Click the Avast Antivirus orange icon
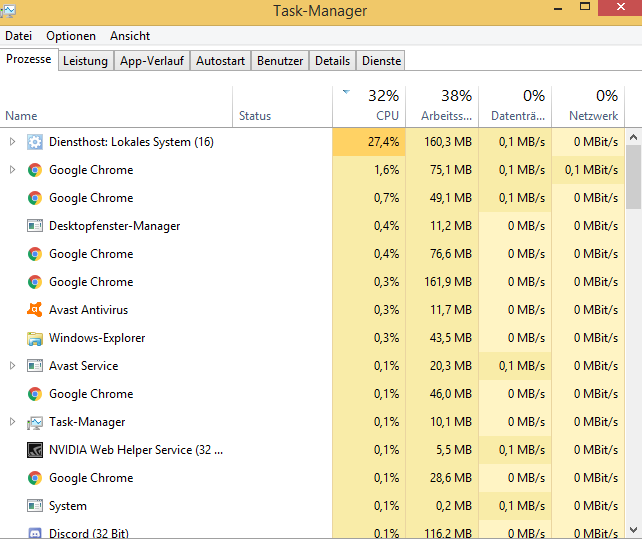This screenshot has height=540, width=644. coord(35,310)
